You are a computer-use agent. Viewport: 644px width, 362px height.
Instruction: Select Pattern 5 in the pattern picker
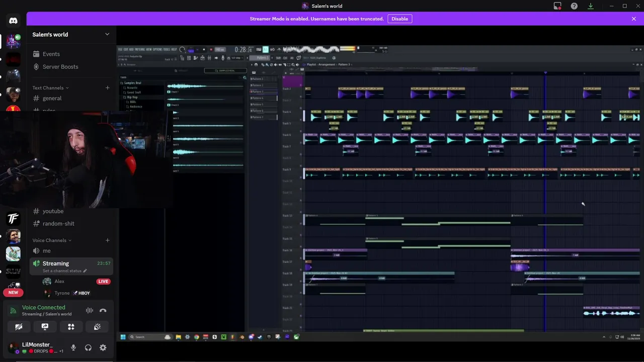pyautogui.click(x=264, y=105)
